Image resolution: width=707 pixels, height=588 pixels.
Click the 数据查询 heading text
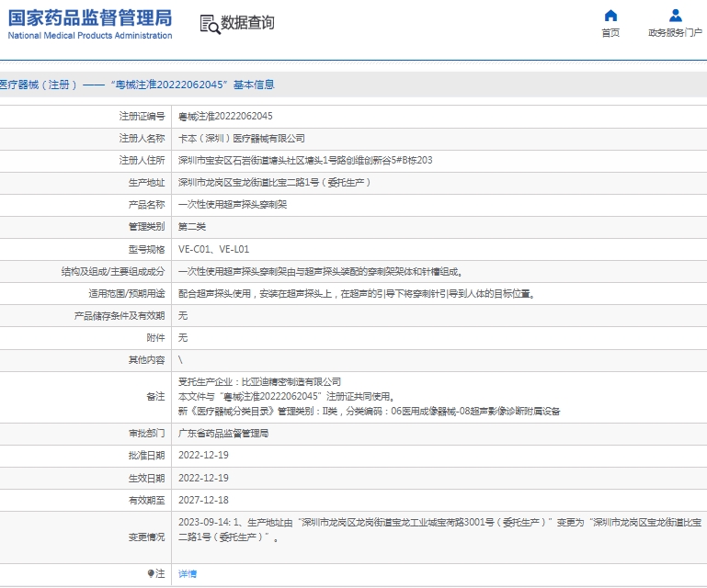[x=247, y=23]
